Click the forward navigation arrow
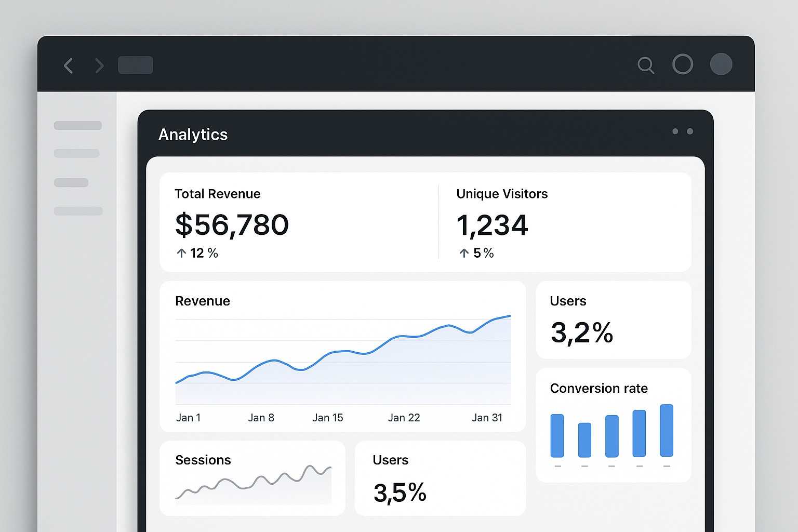798x532 pixels. 99,65
